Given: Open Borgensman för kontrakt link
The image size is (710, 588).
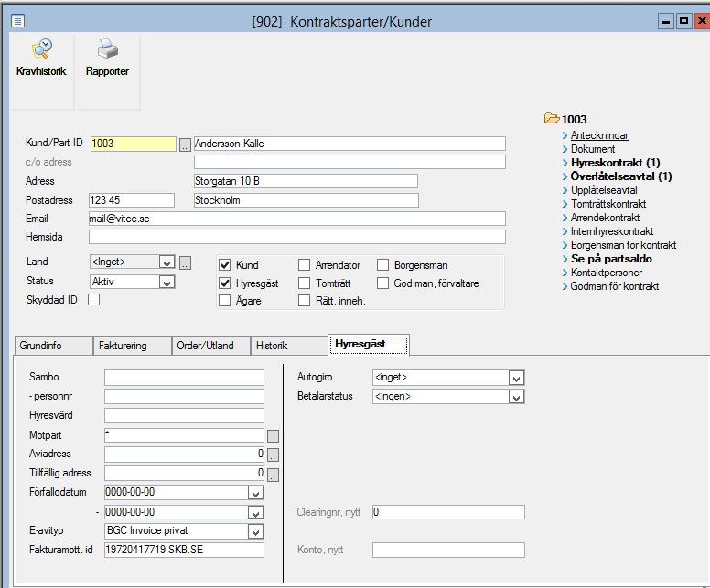Looking at the screenshot, I should 623,245.
